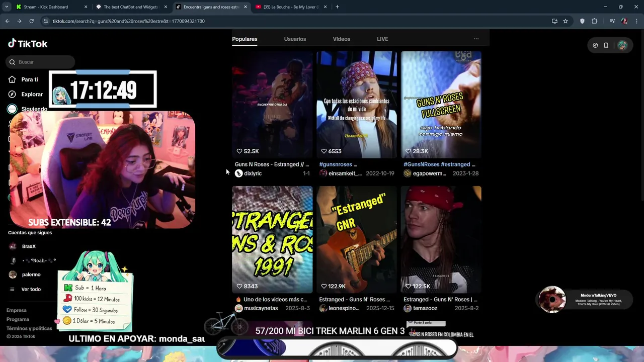Open the video thumbnail with 52.5K likes
The width and height of the screenshot is (644, 362).
click(x=272, y=105)
